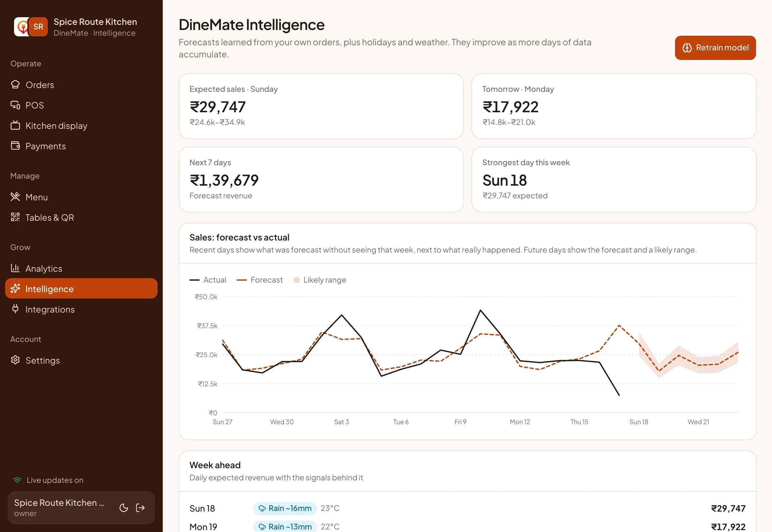Click the ₹1,39,679 next 7 days value

(x=224, y=180)
